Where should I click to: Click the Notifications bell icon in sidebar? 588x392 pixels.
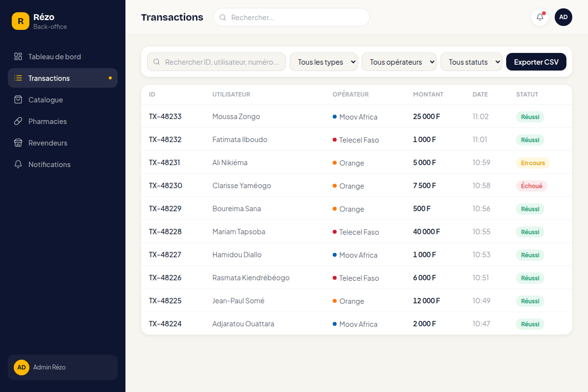coord(18,164)
